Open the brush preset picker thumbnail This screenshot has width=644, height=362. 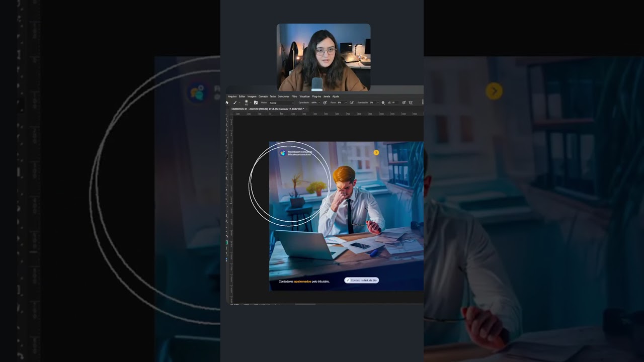246,103
